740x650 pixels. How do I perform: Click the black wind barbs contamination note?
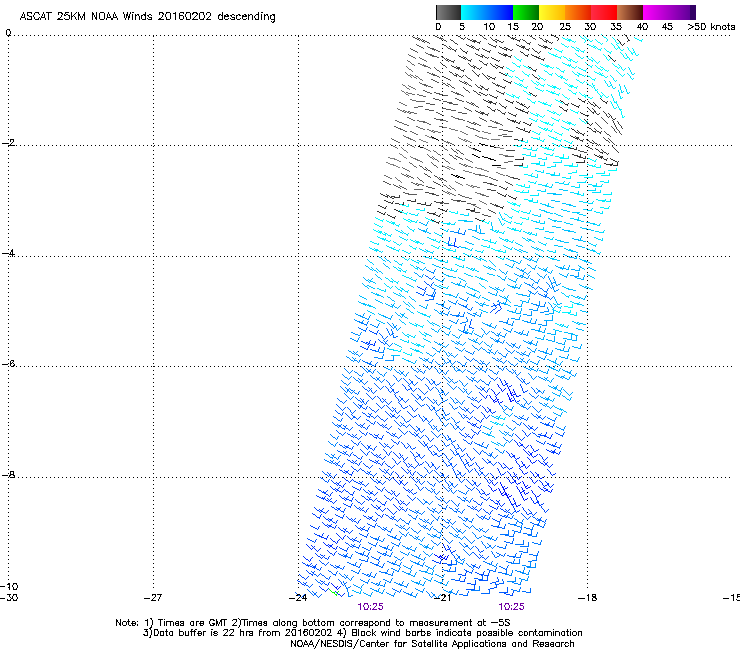[460, 633]
